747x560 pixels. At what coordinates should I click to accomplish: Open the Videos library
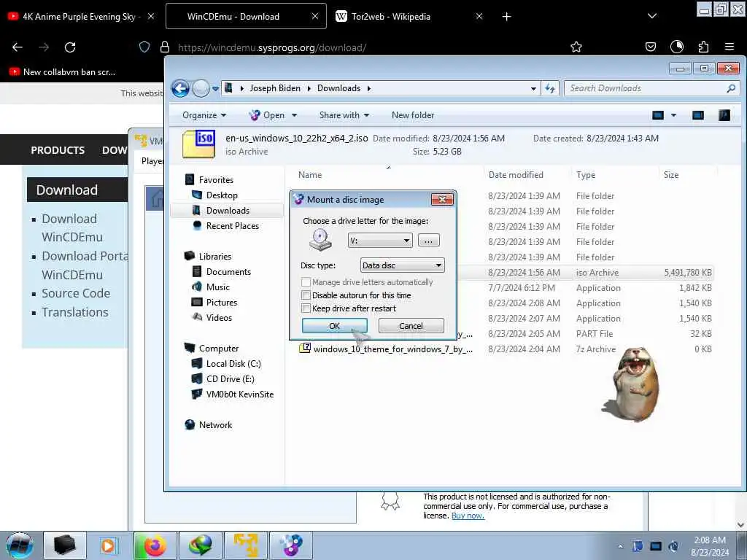click(x=219, y=317)
